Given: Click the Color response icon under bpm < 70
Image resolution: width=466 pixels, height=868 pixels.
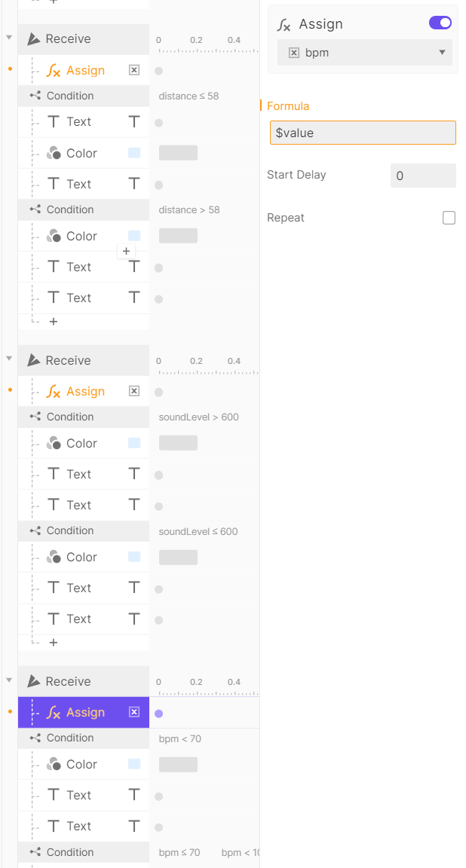Looking at the screenshot, I should click(x=54, y=764).
